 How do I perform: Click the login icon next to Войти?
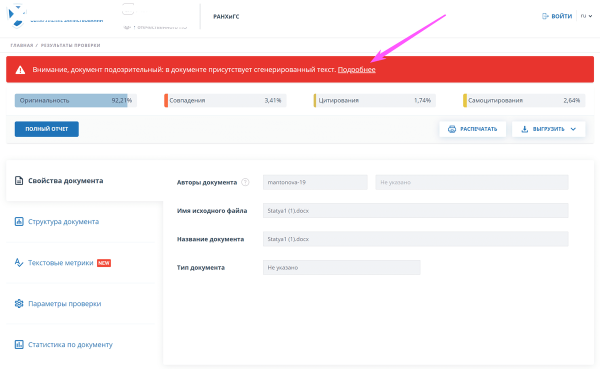[x=545, y=16]
